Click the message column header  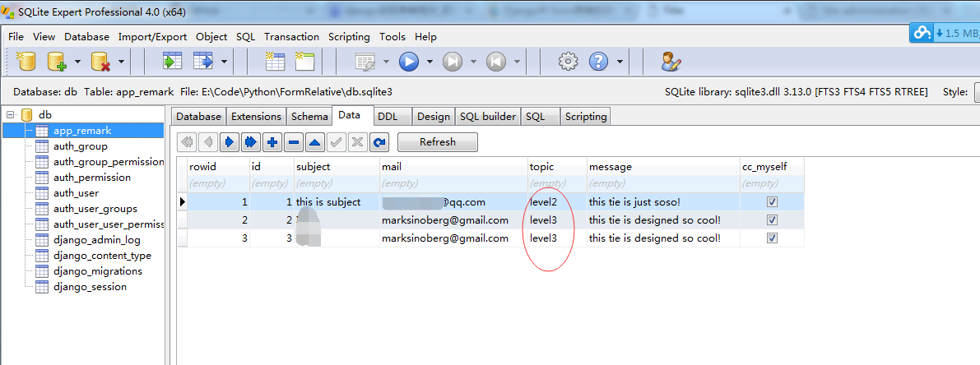664,167
